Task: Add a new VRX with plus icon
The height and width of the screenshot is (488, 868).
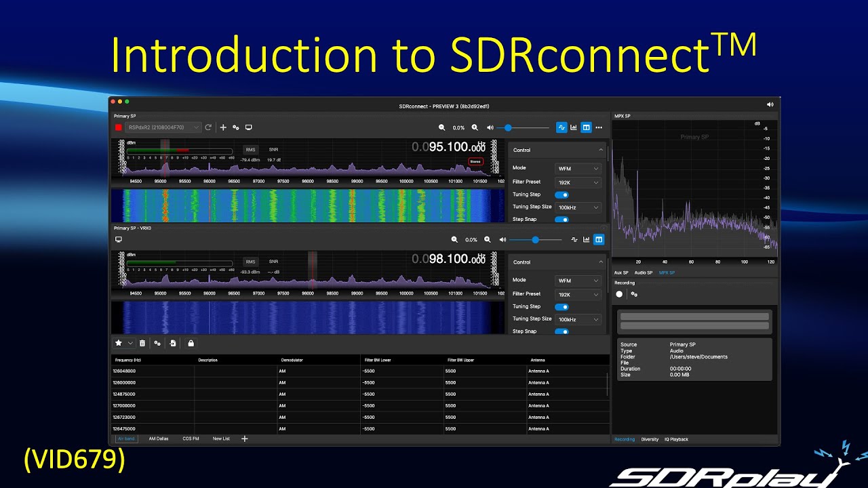Action: (x=223, y=127)
